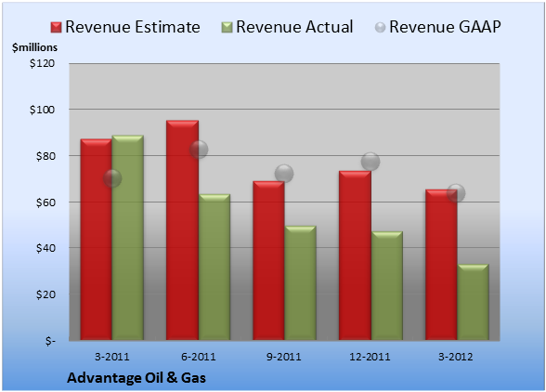Select the 'Revenue GAAP' legend label

[445, 27]
